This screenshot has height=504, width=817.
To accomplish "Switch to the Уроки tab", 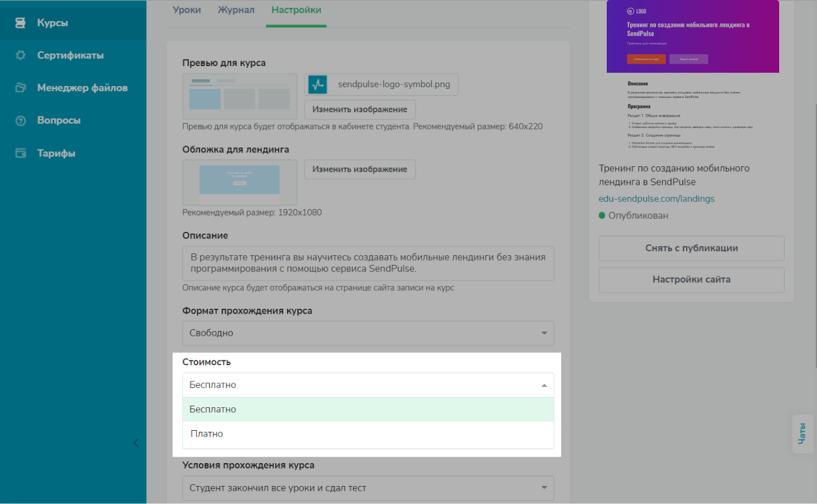I will [x=187, y=10].
